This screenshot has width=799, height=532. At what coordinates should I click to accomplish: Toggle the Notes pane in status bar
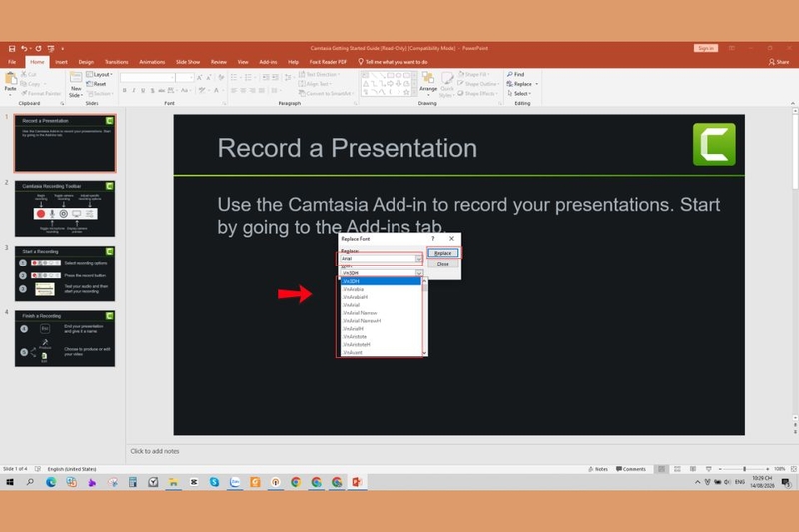pyautogui.click(x=598, y=469)
